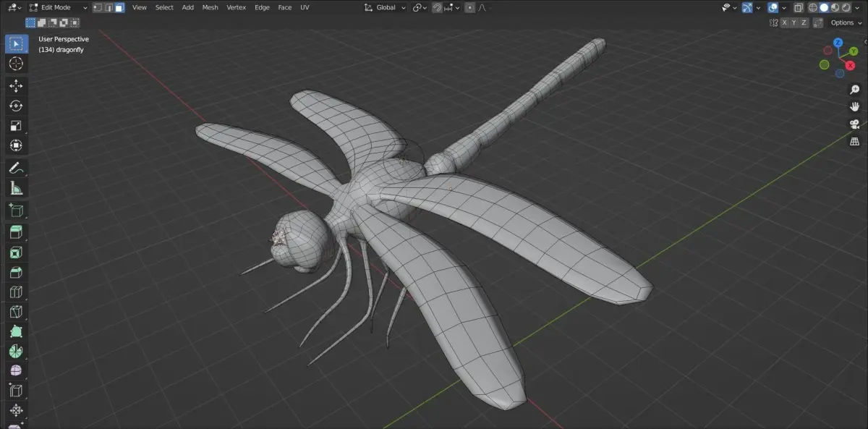Toggle X axis mirror
868x429 pixels.
tap(783, 22)
